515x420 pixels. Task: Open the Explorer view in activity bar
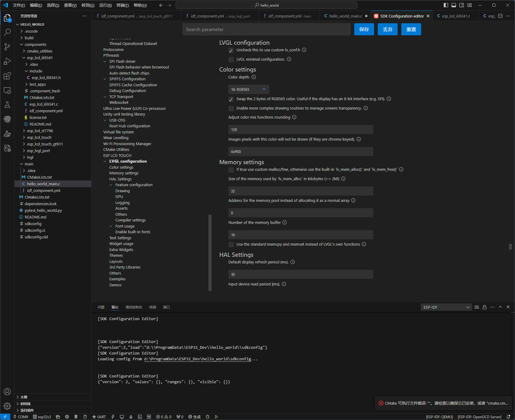[7, 18]
